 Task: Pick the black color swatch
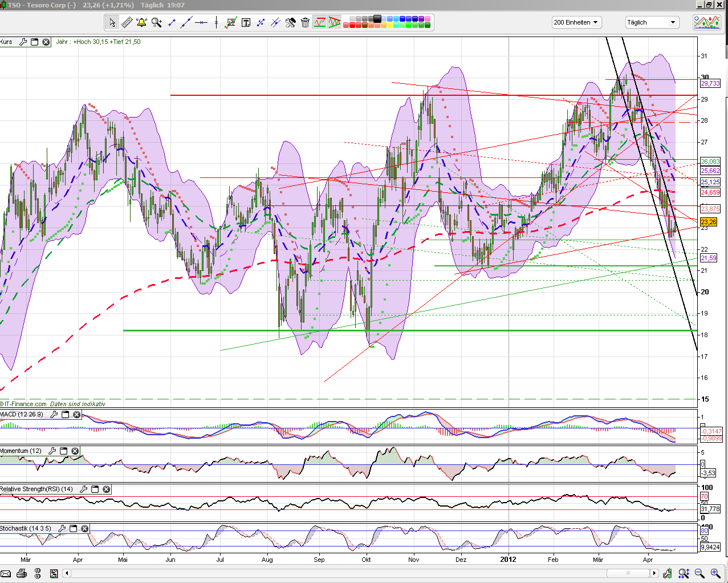[377, 19]
